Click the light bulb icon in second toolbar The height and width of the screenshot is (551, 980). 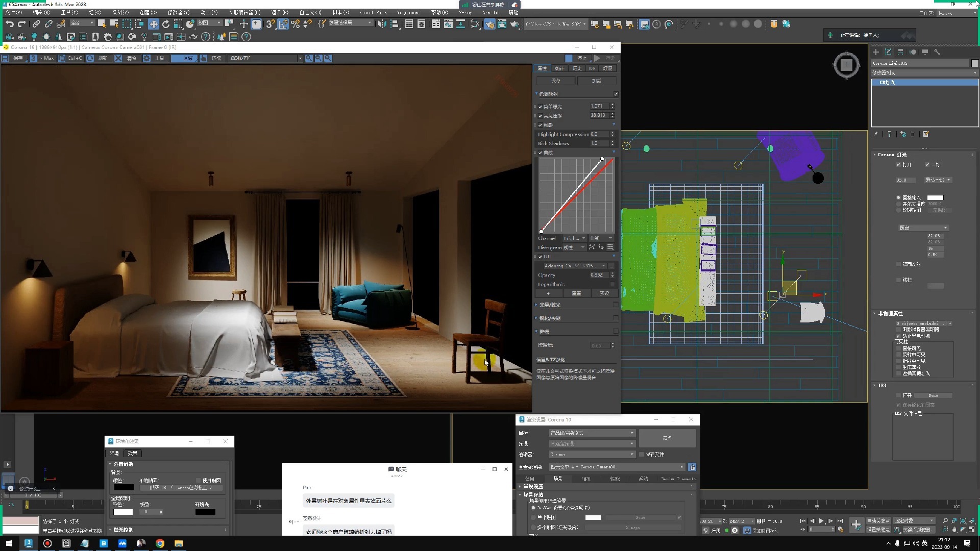[34, 37]
